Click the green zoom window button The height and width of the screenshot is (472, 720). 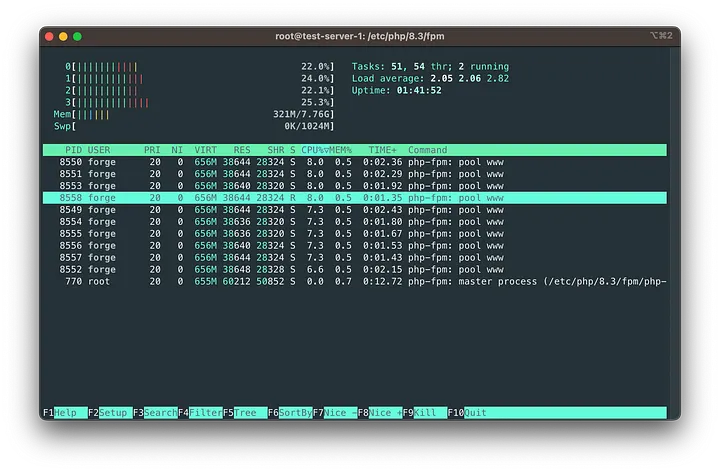(77, 36)
